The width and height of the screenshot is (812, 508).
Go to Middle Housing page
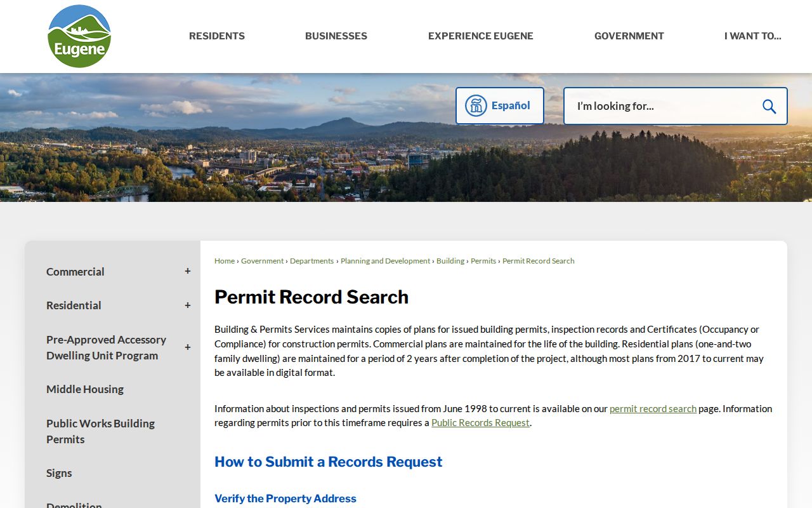[85, 389]
